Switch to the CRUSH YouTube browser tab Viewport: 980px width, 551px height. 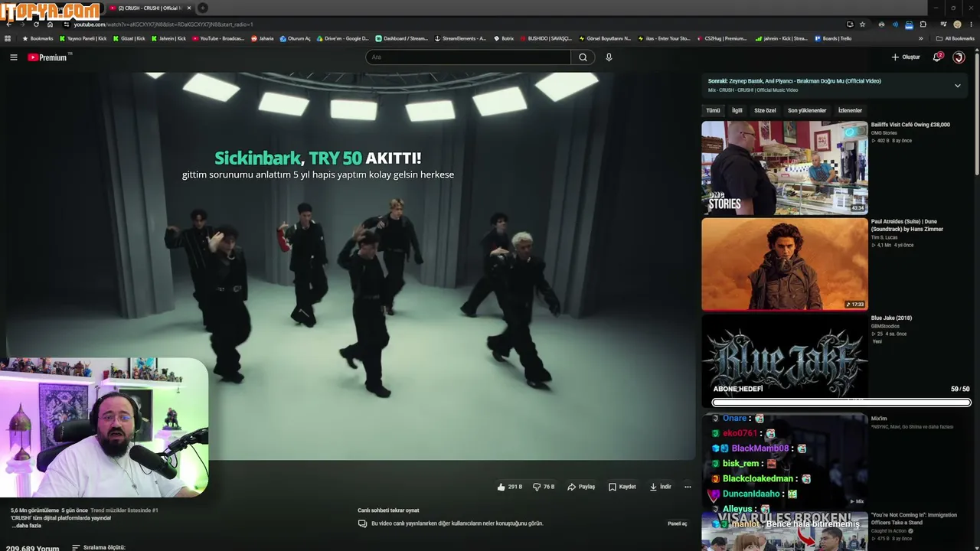150,8
